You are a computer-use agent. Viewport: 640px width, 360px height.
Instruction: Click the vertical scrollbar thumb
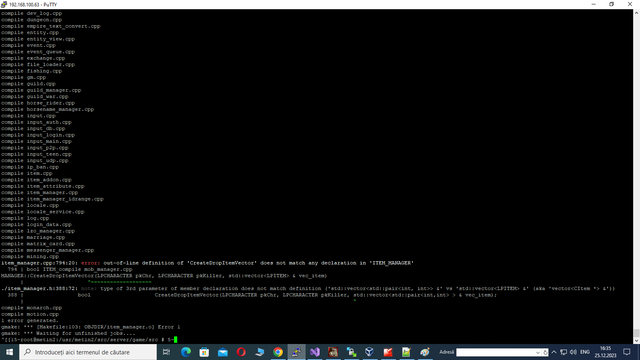[x=636, y=333]
